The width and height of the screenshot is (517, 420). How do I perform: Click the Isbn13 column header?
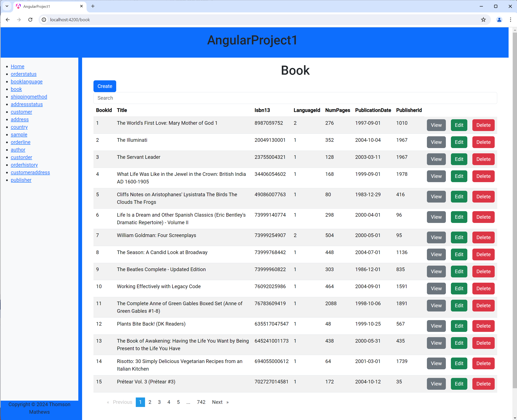(x=262, y=110)
